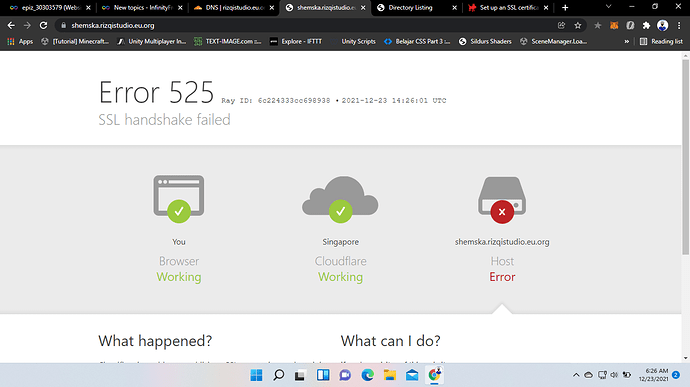This screenshot has width=690, height=387.
Task: Open the tab search dropdown arrow
Action: point(609,7)
